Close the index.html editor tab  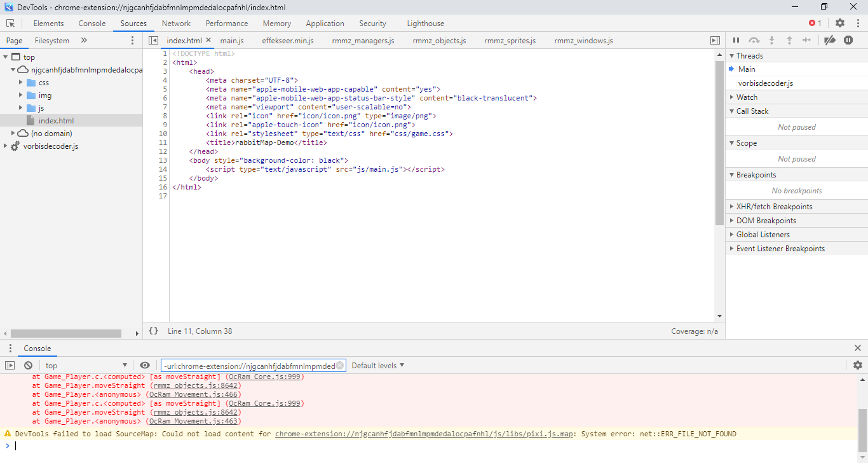pos(208,41)
